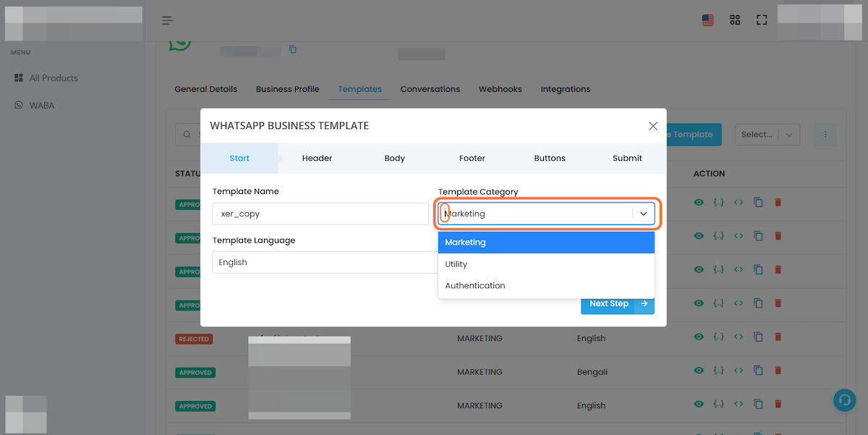Select the Templates tab
Viewport: 868px width, 435px height.
click(359, 89)
